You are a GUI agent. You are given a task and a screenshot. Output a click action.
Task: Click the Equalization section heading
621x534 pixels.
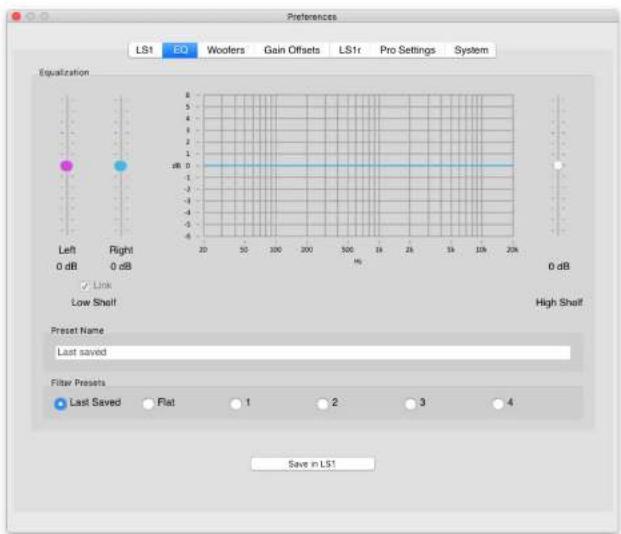click(64, 72)
